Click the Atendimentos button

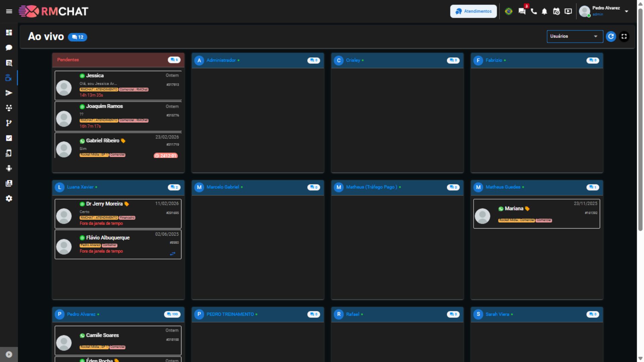473,11
